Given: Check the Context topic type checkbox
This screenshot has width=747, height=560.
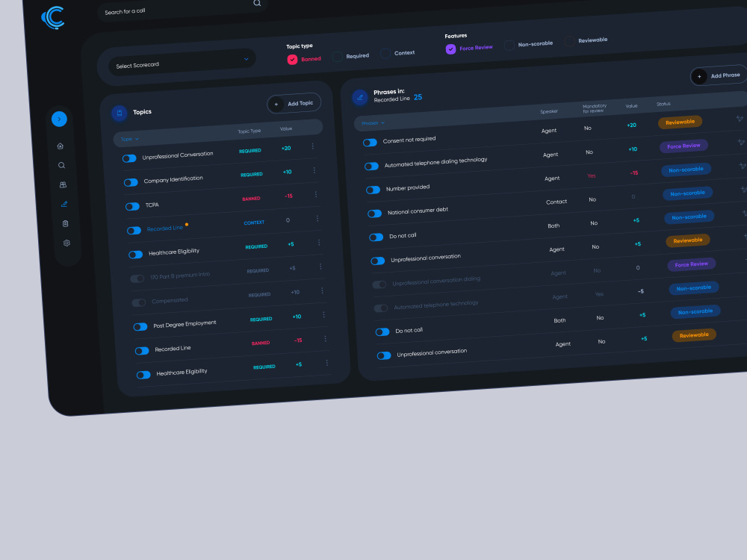Looking at the screenshot, I should (385, 53).
